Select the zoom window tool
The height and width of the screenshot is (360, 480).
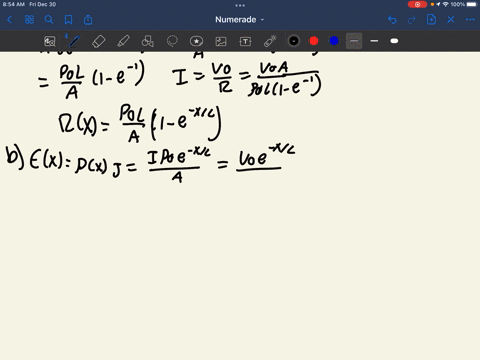(50, 41)
